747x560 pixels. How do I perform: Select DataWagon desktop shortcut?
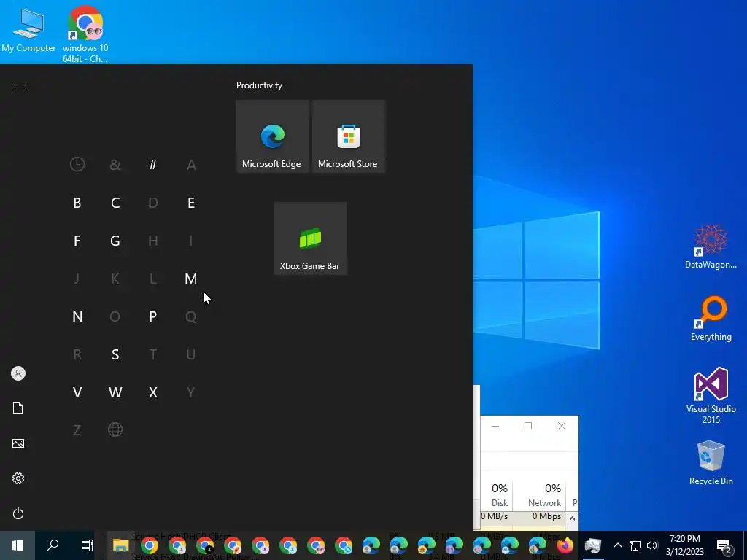click(711, 246)
